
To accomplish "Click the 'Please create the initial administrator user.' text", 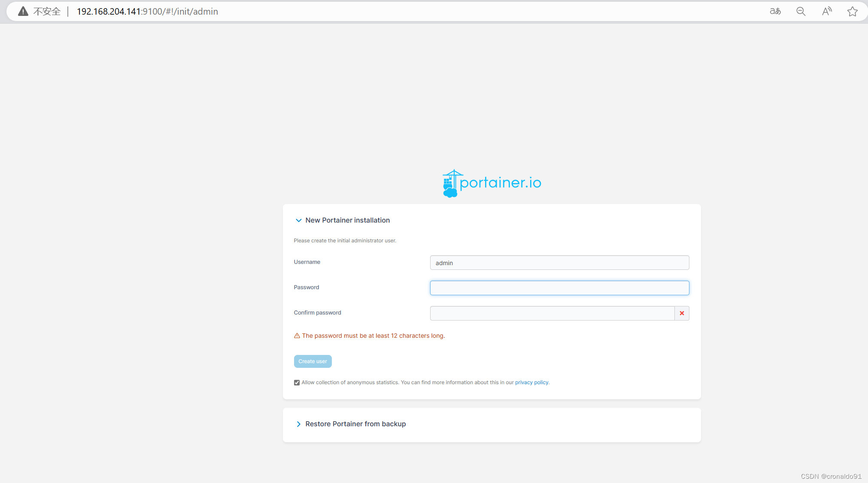I will pyautogui.click(x=345, y=241).
